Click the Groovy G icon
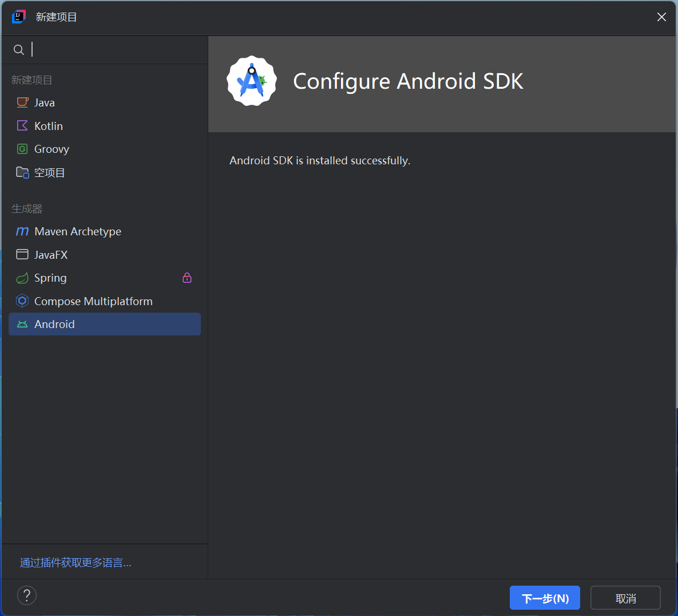 coord(22,149)
